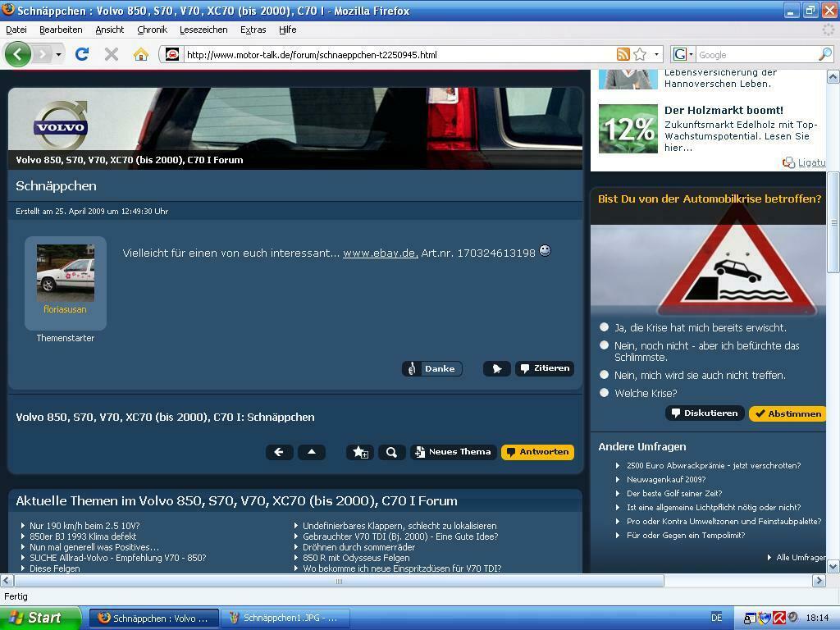
Task: Open the Bearbeiten menu
Action: (61, 30)
